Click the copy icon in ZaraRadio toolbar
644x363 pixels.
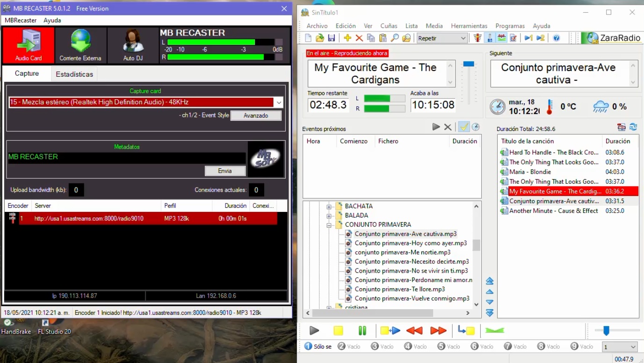coord(371,38)
